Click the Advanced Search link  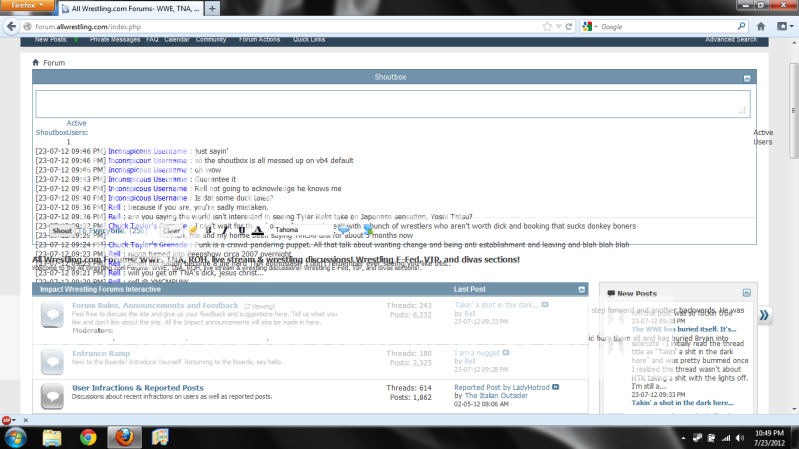[730, 40]
